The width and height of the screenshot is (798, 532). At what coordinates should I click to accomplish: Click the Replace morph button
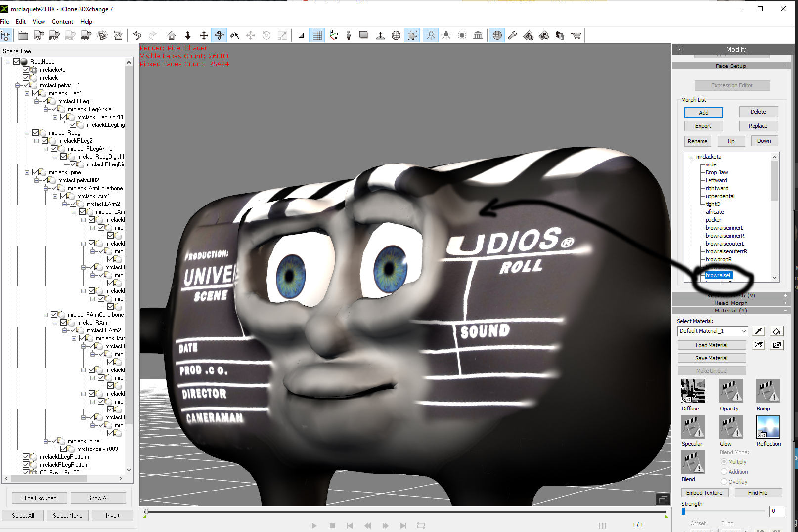click(x=758, y=126)
